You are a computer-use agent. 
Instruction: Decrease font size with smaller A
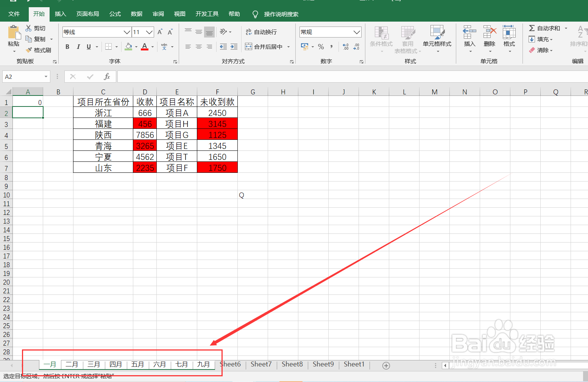click(x=170, y=32)
